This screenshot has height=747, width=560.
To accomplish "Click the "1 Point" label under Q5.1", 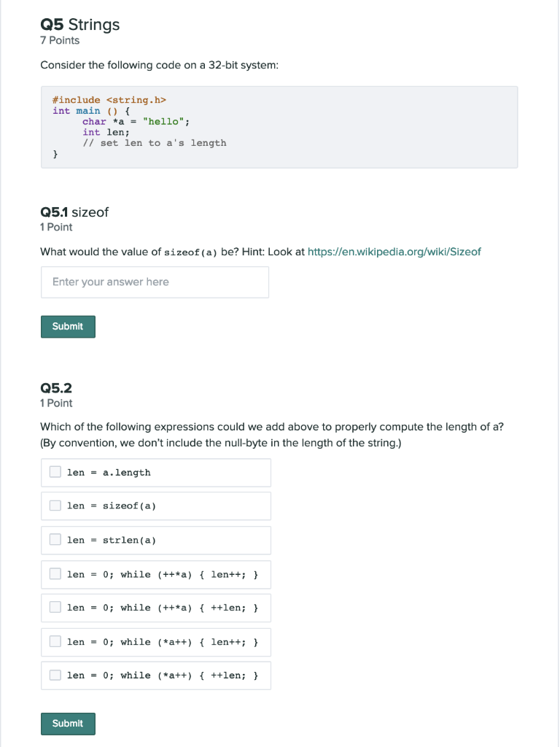I will coord(55,227).
